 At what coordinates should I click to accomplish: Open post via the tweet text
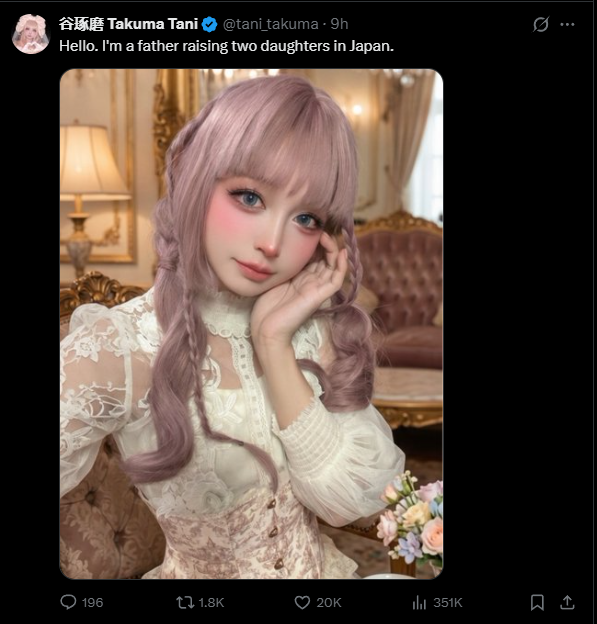tap(226, 46)
